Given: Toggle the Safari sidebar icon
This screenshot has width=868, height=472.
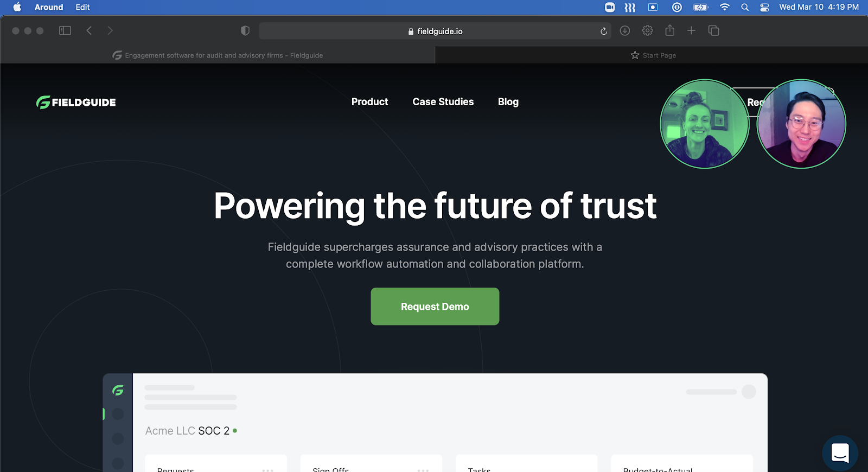Looking at the screenshot, I should pyautogui.click(x=65, y=31).
